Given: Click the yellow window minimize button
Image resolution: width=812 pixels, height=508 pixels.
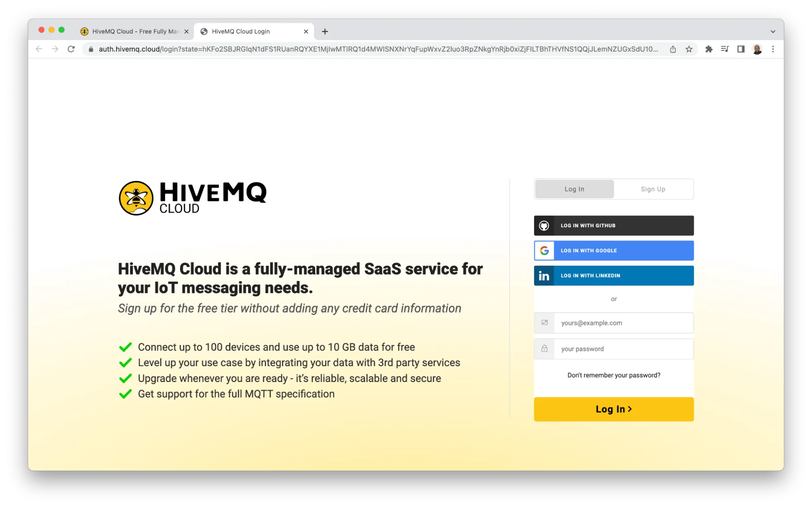Looking at the screenshot, I should (x=51, y=30).
